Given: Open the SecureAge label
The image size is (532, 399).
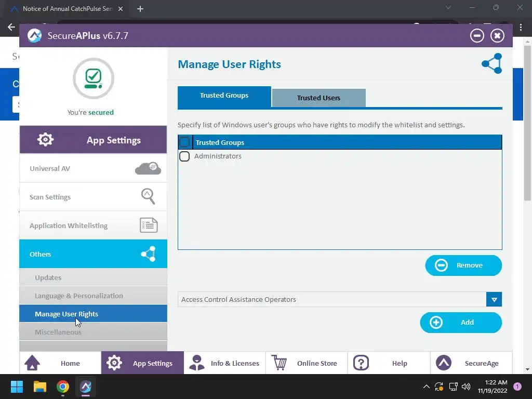Looking at the screenshot, I should (482, 363).
